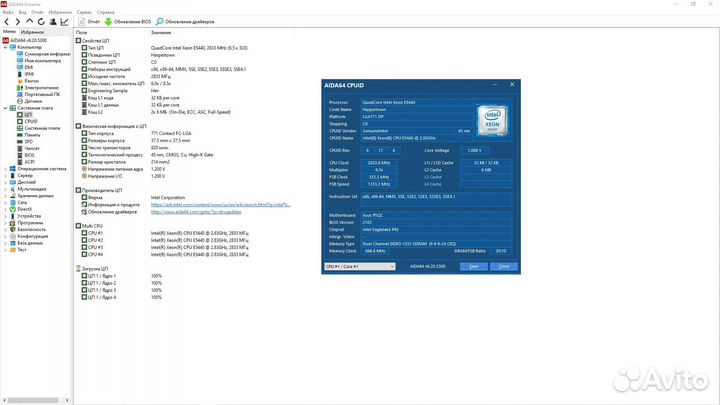Open the Память memory tree item
Image resolution: width=720 pixels, height=405 pixels.
(x=28, y=135)
